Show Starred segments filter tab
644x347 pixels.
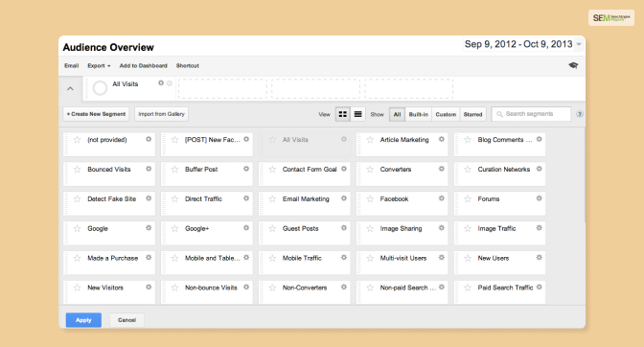coord(472,114)
